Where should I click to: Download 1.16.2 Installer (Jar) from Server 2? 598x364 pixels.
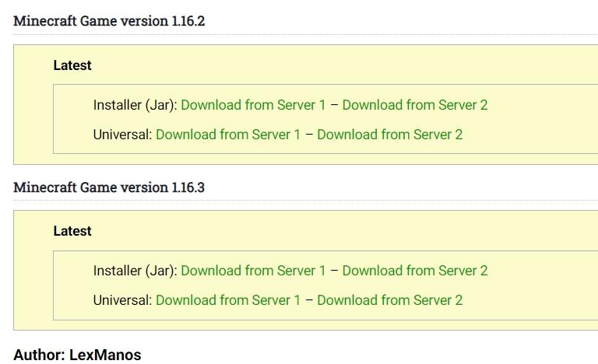pyautogui.click(x=415, y=105)
